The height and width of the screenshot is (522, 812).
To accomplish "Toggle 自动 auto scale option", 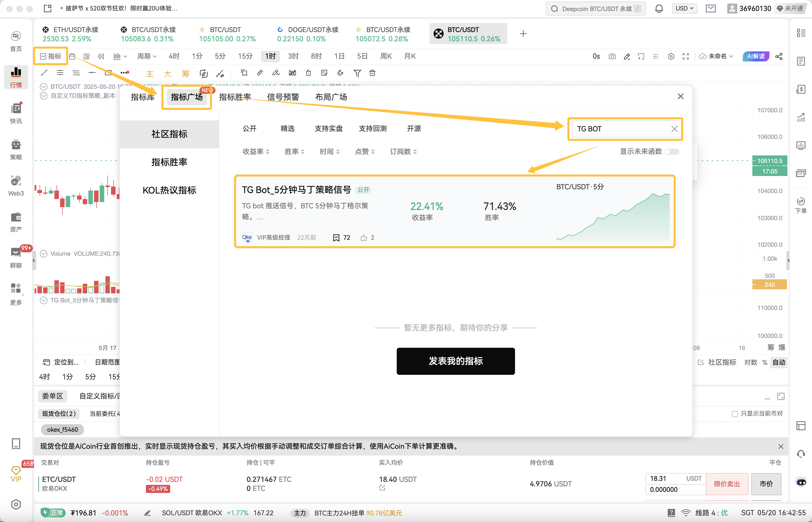I will pyautogui.click(x=779, y=362).
